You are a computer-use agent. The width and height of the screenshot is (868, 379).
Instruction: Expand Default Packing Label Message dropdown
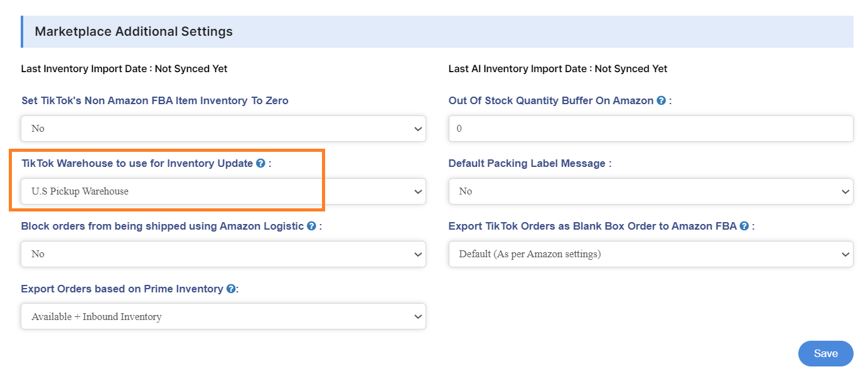(650, 191)
